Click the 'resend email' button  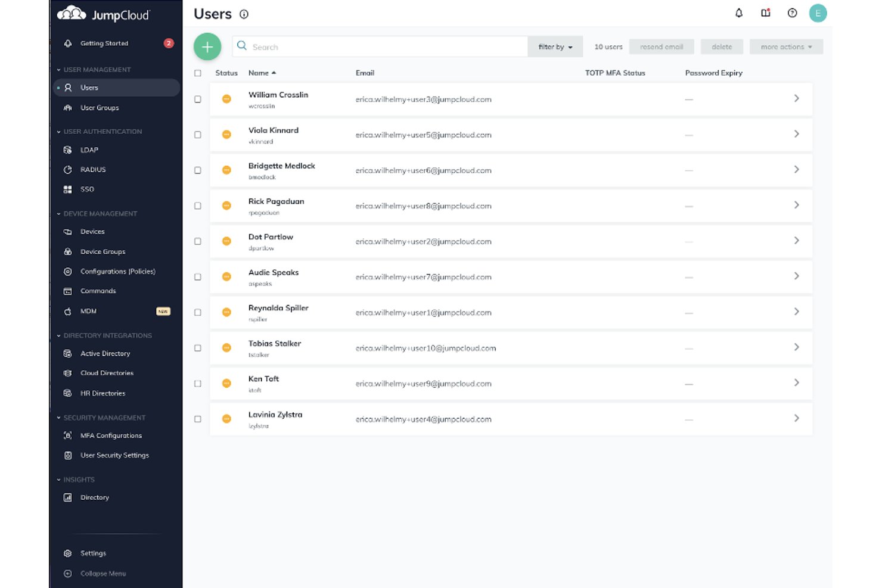[661, 47]
